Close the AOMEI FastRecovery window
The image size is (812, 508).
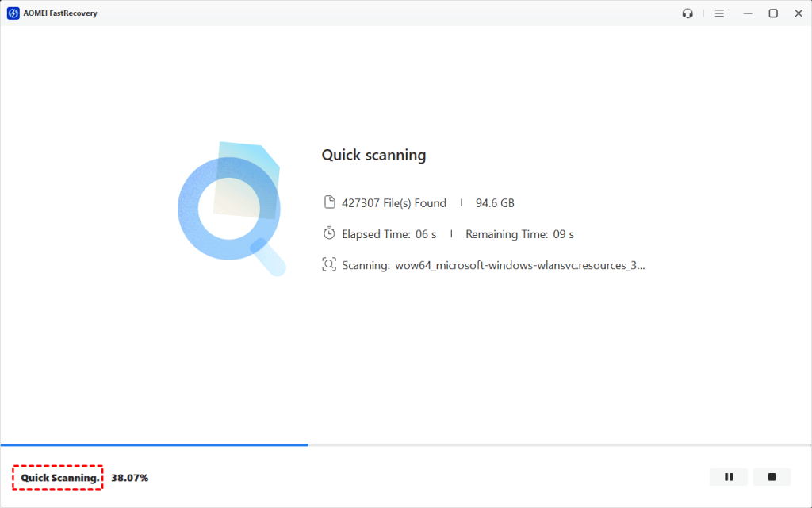[x=798, y=13]
